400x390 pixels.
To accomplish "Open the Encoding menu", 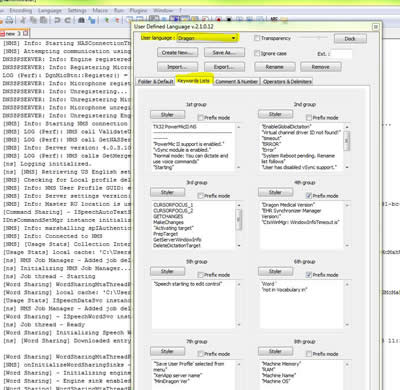I will [x=20, y=11].
